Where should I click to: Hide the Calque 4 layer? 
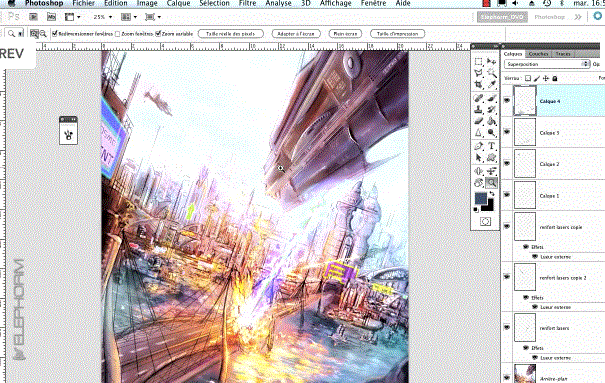point(507,101)
